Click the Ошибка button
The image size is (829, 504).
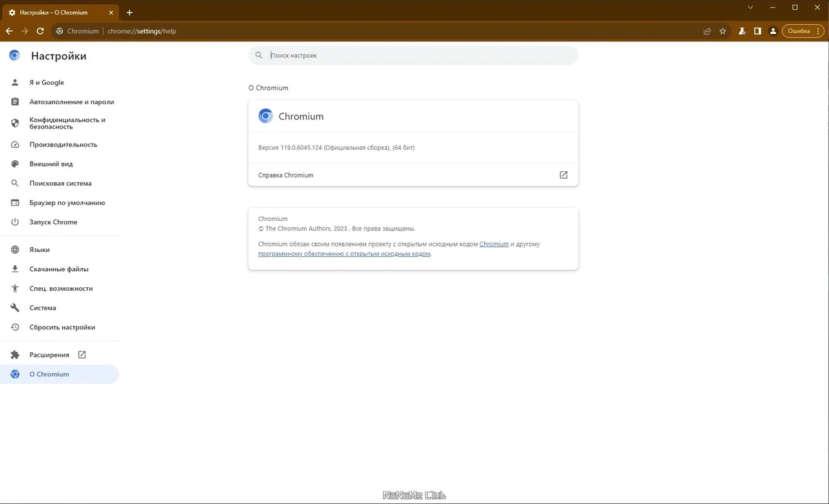point(803,31)
